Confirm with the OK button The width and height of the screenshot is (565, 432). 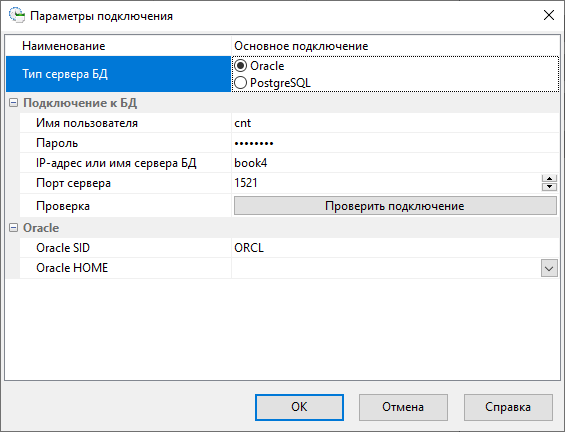coord(299,407)
